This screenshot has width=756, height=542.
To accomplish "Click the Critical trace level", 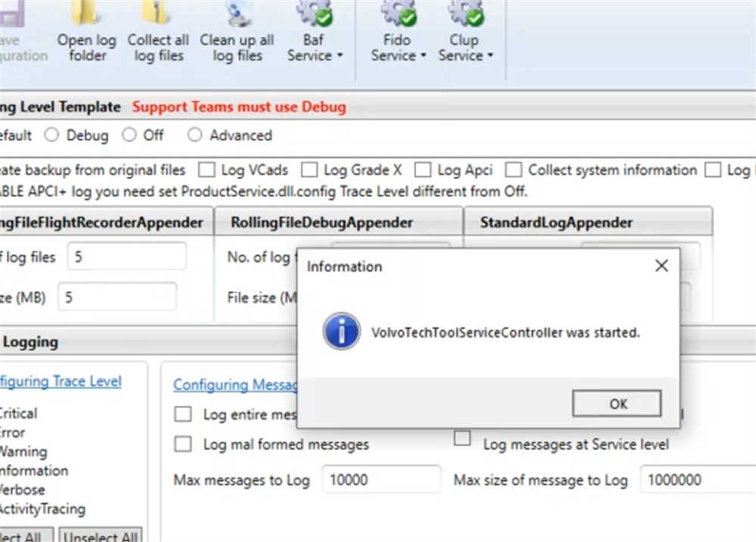I will pos(18,413).
